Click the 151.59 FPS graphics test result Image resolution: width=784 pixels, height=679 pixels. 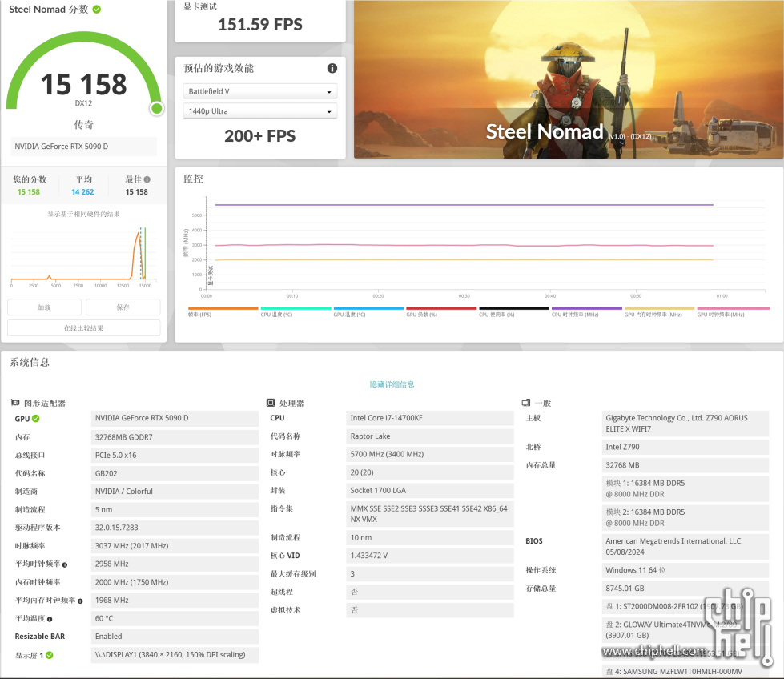point(260,25)
